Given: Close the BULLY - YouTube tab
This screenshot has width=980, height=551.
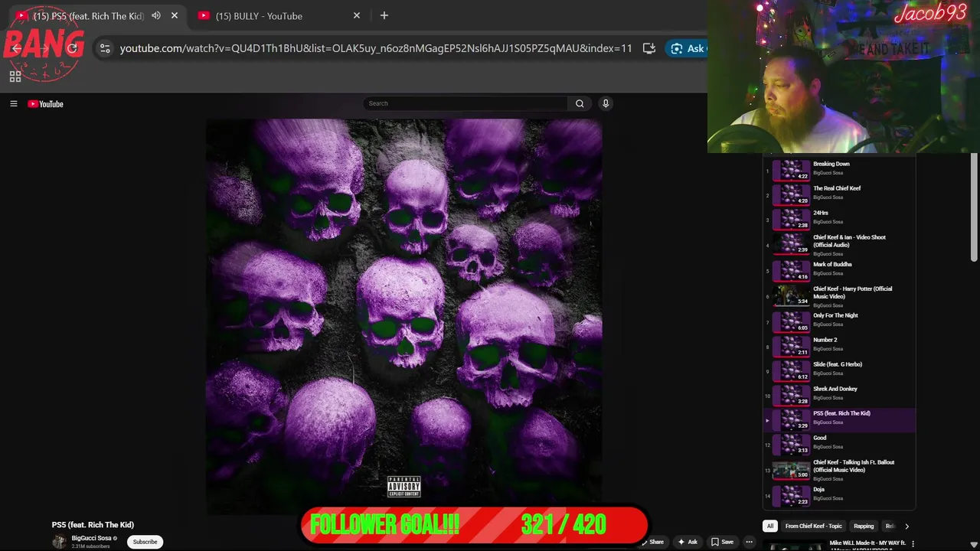Looking at the screenshot, I should (357, 15).
